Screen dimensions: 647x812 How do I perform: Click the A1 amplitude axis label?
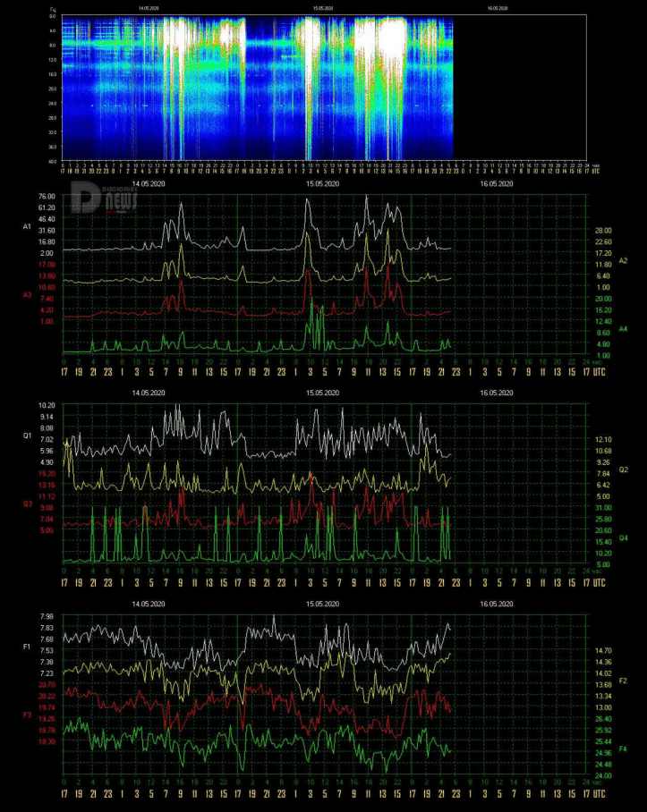[x=27, y=227]
